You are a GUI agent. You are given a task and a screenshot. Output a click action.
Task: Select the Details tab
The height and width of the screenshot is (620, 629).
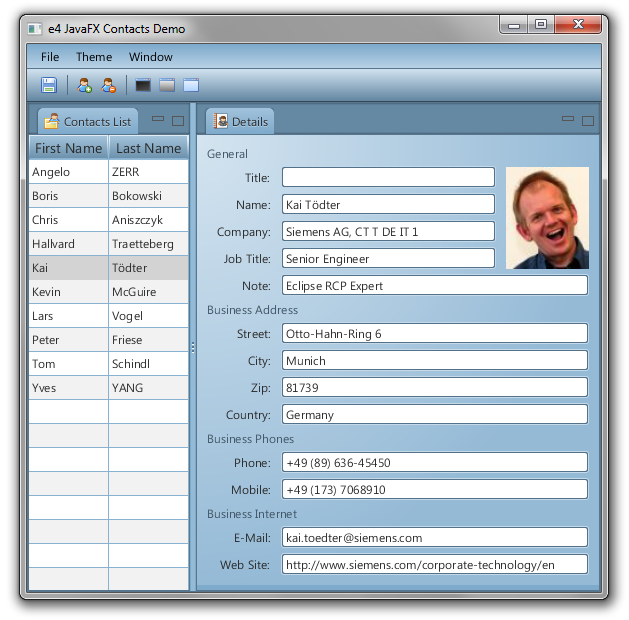(241, 121)
